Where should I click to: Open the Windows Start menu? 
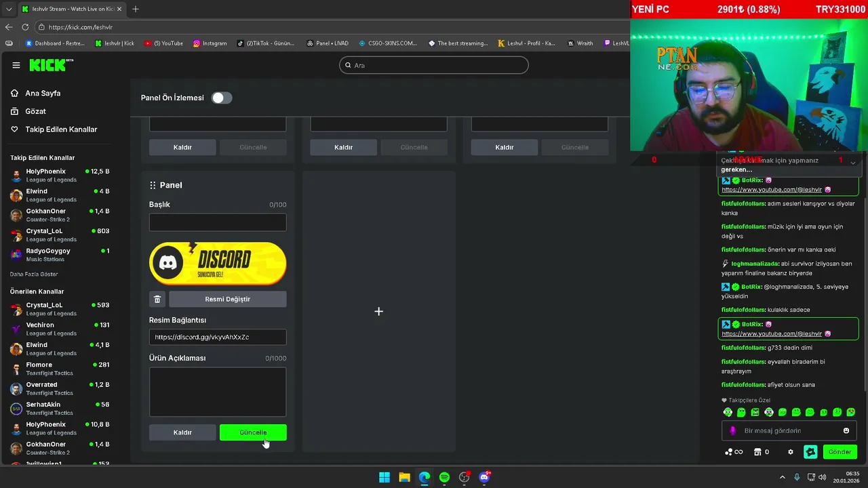tap(384, 477)
